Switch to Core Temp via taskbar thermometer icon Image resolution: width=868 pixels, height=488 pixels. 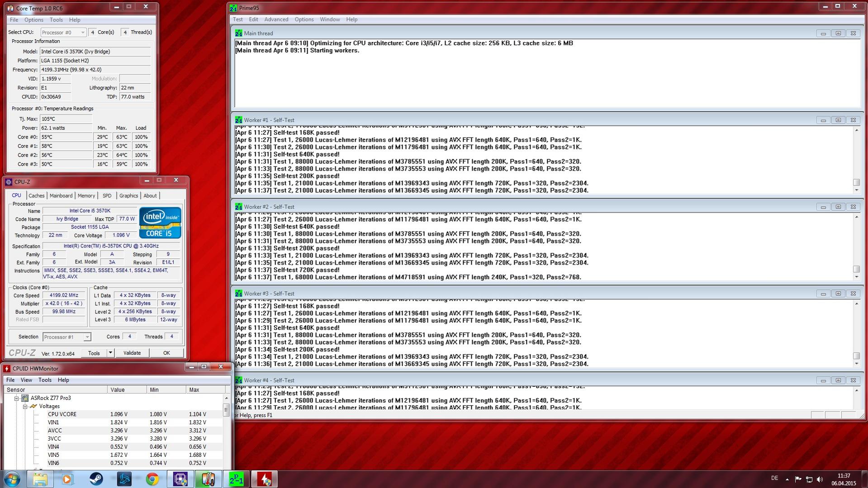(x=208, y=479)
